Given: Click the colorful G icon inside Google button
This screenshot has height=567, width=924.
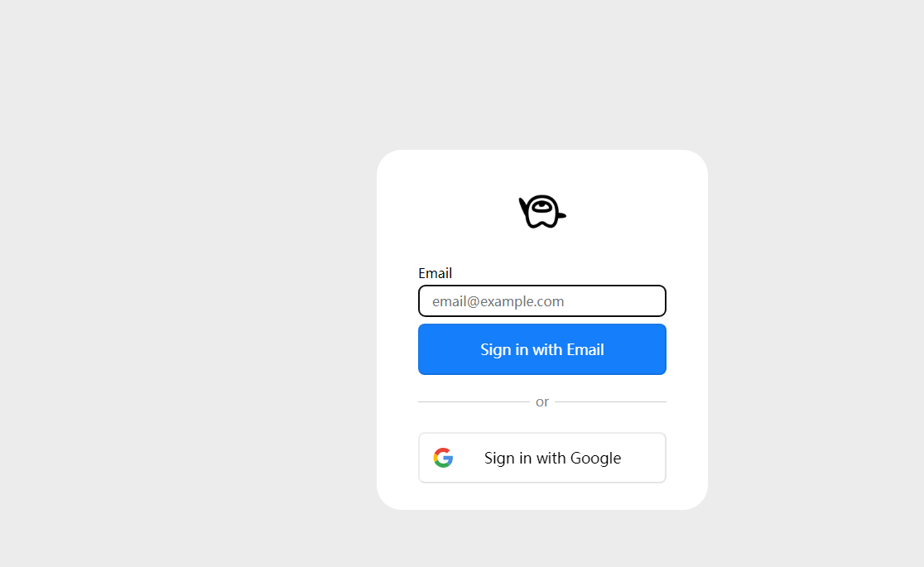Looking at the screenshot, I should click(x=443, y=458).
